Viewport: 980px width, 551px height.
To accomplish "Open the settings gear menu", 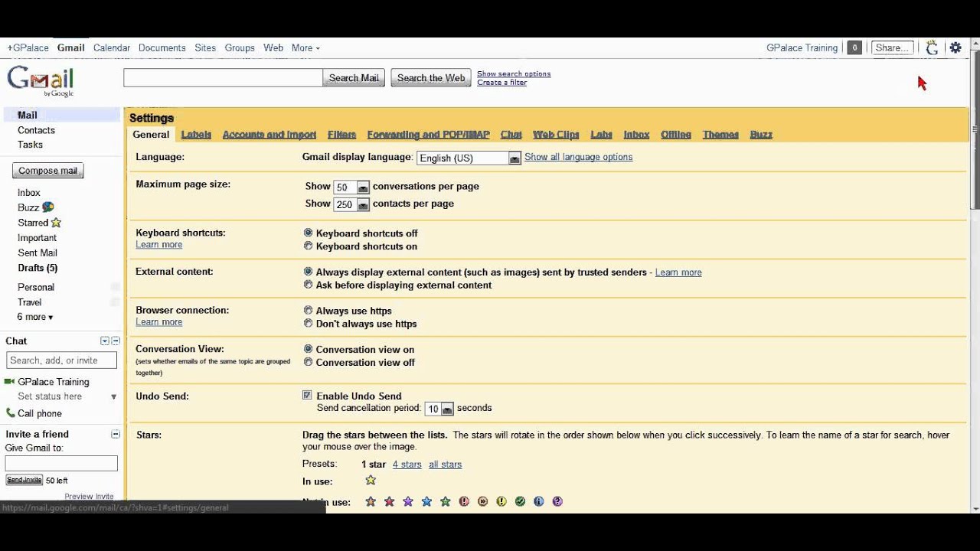I will [x=955, y=47].
